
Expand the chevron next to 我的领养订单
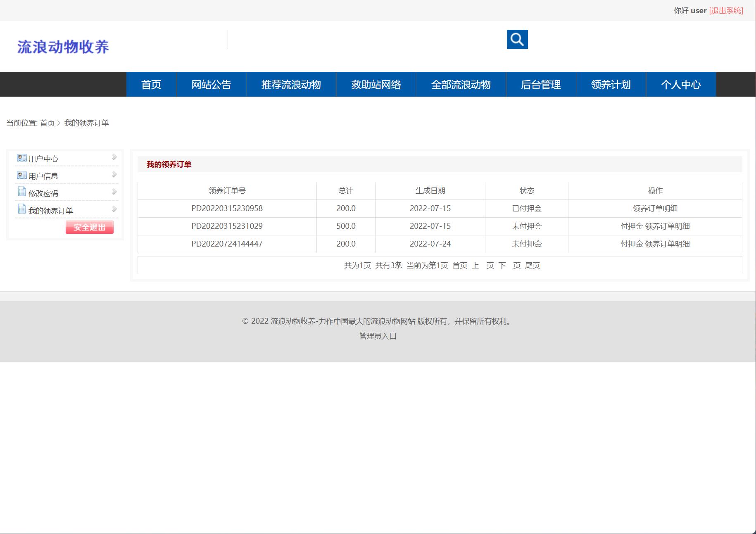pyautogui.click(x=114, y=209)
